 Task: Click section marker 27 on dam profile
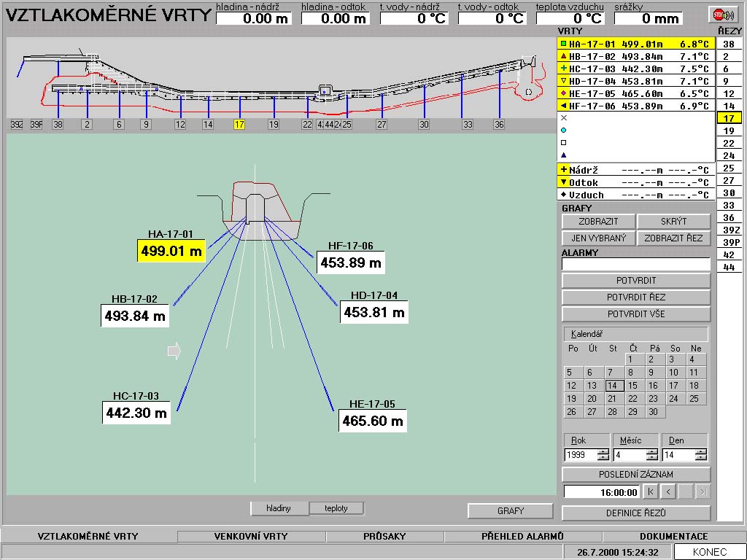(382, 125)
